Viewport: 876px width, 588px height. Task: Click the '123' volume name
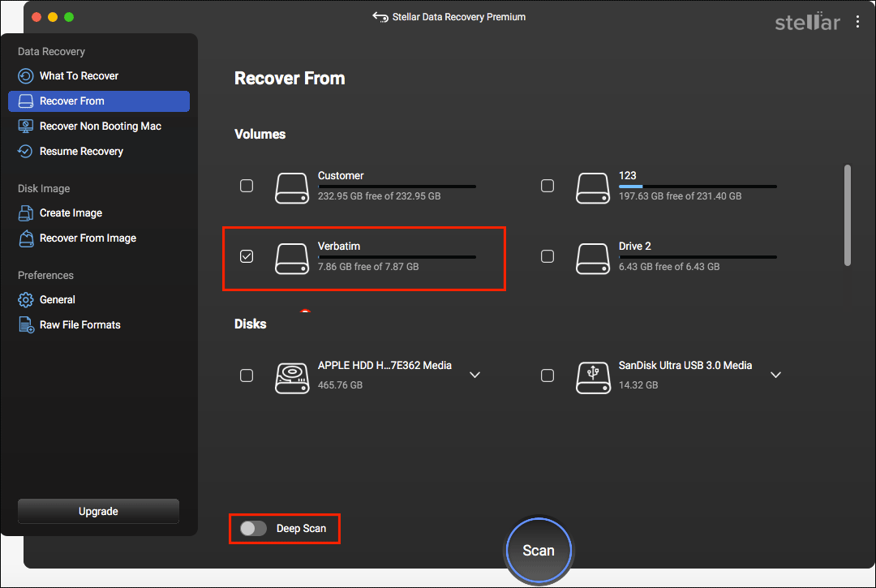627,175
